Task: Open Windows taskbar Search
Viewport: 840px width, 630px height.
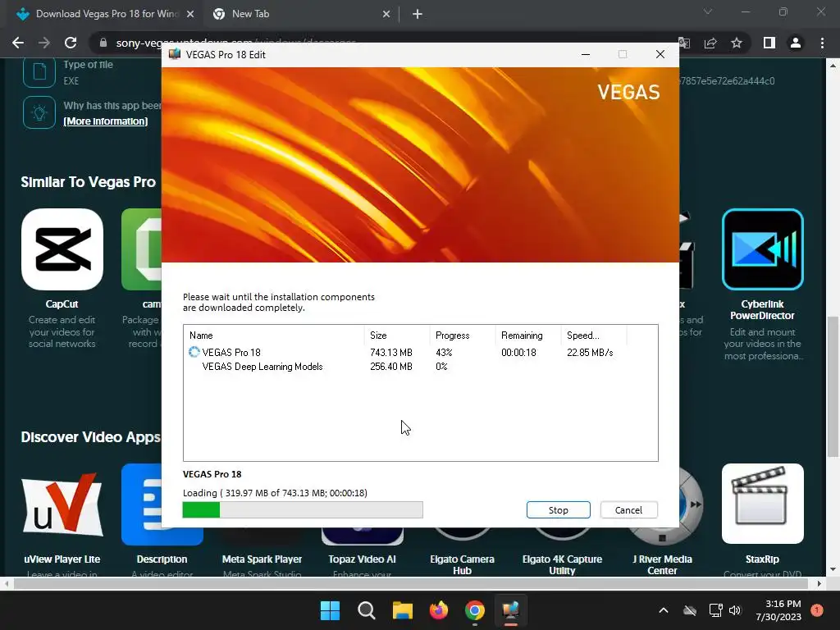Action: 367,610
